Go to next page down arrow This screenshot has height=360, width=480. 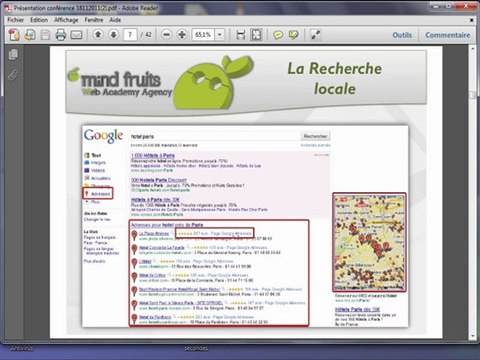[114, 34]
